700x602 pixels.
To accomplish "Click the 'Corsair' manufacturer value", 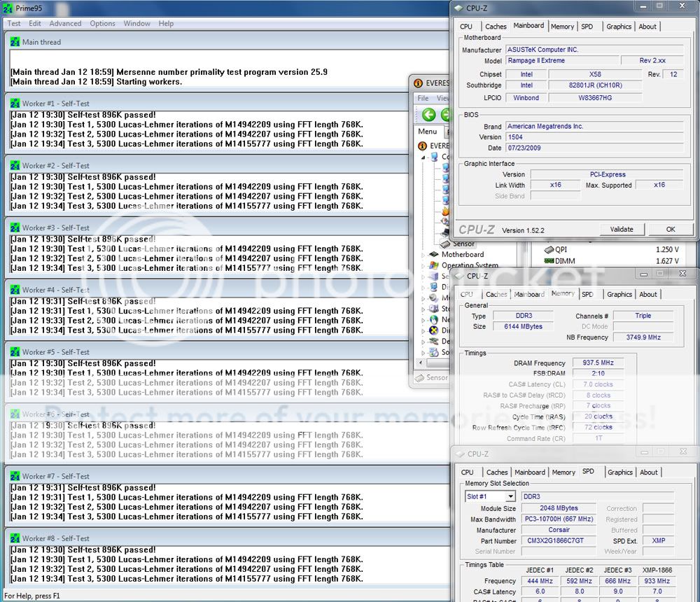I will 559,530.
